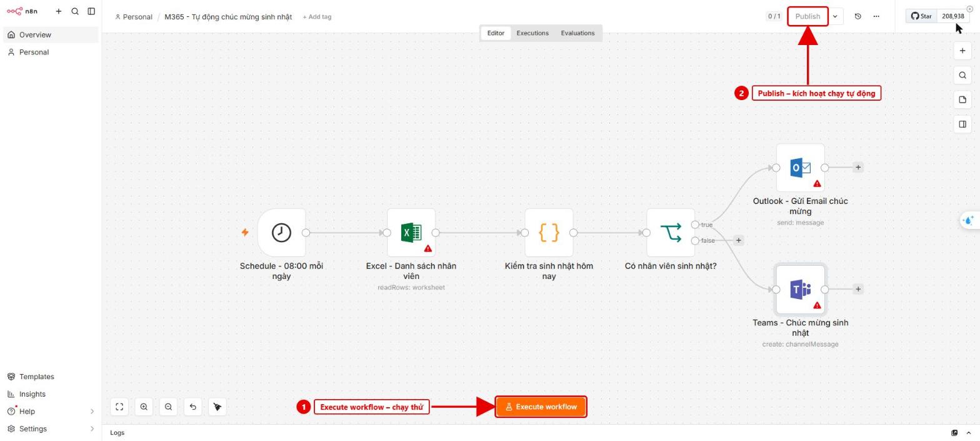Click the warning triangle on Excel node
980x441 pixels.
click(x=428, y=249)
